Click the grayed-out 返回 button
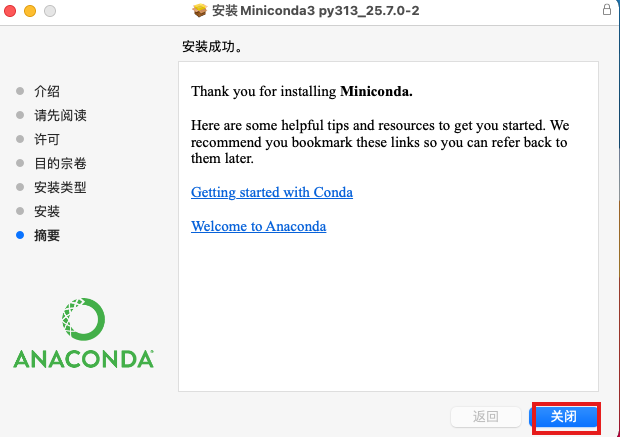 pyautogui.click(x=486, y=416)
